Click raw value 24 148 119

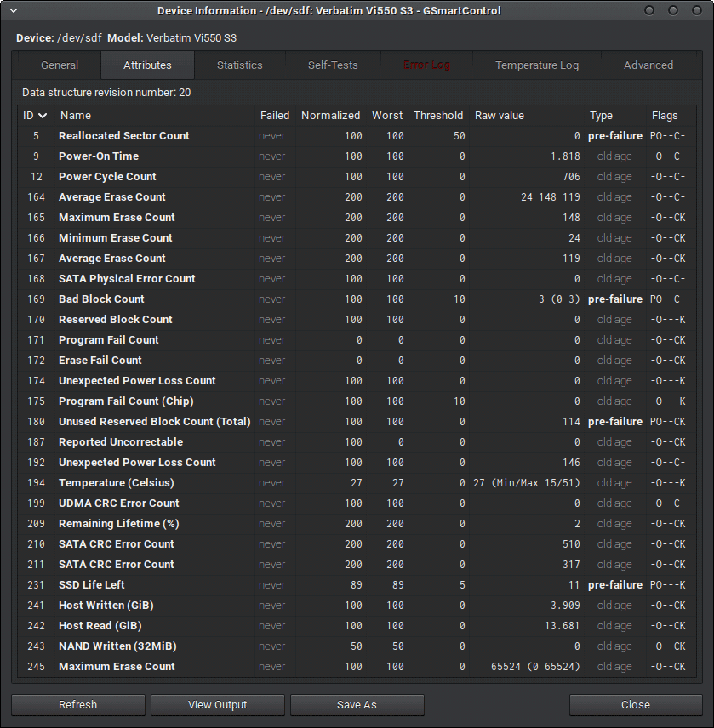pos(551,197)
